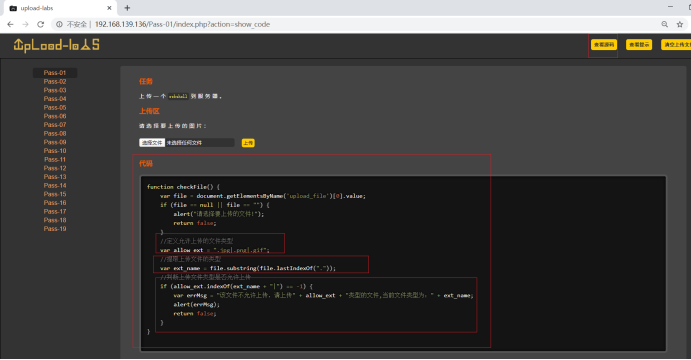
Task: Select Pass-19 from the level list
Action: (x=55, y=229)
